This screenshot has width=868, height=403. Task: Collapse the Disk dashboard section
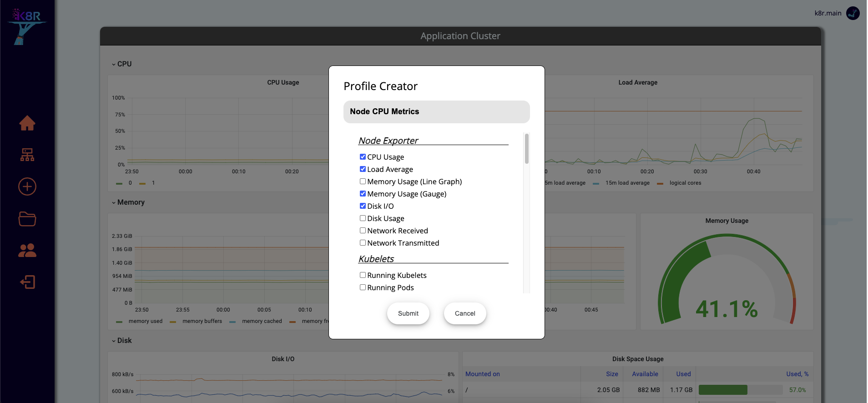point(122,341)
